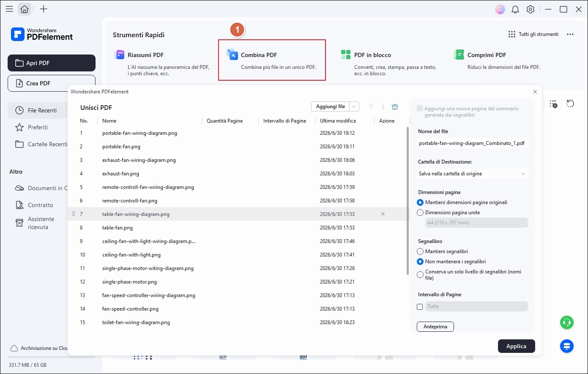Open the notifications bell icon
Image resolution: width=588 pixels, height=374 pixels.
coord(515,9)
